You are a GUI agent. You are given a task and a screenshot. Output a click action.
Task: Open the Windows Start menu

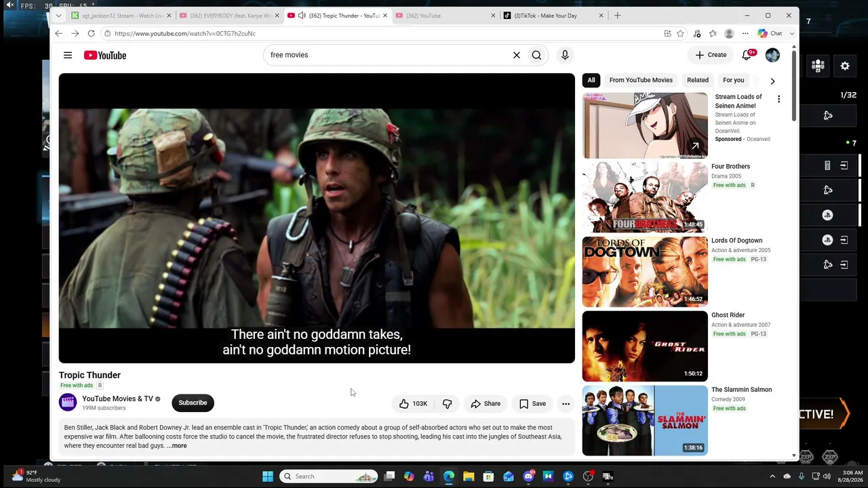(x=268, y=476)
